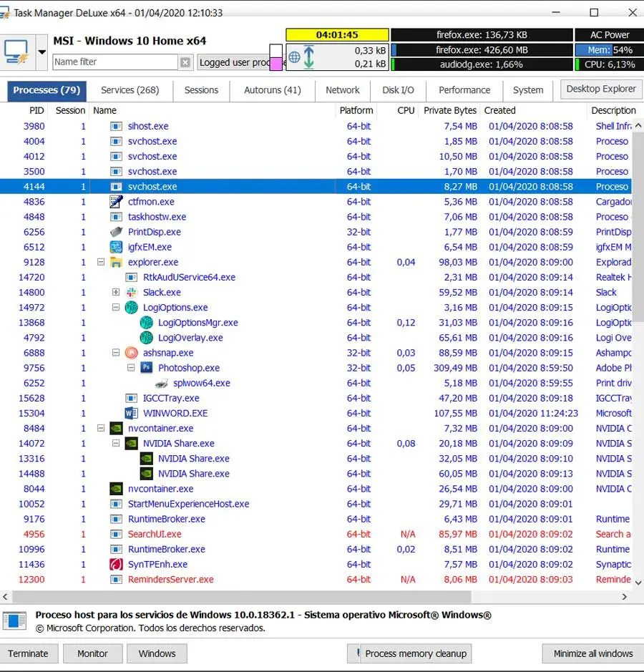Viewport: 644px width, 672px height.
Task: Collapse the ashsnap.exe tree node
Action: (116, 353)
